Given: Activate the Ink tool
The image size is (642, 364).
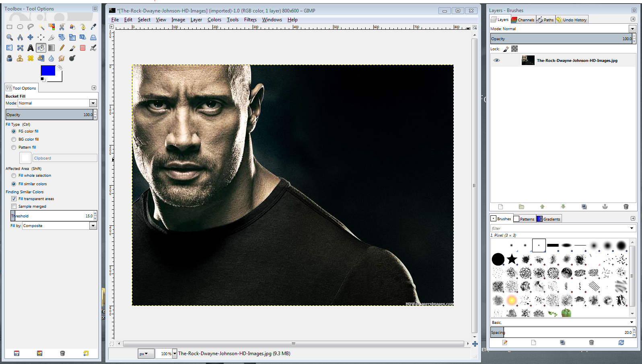Looking at the screenshot, I should pos(10,58).
